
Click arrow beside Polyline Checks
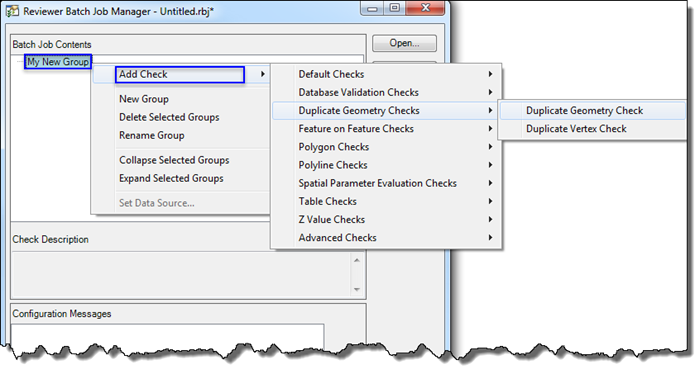[x=490, y=165]
